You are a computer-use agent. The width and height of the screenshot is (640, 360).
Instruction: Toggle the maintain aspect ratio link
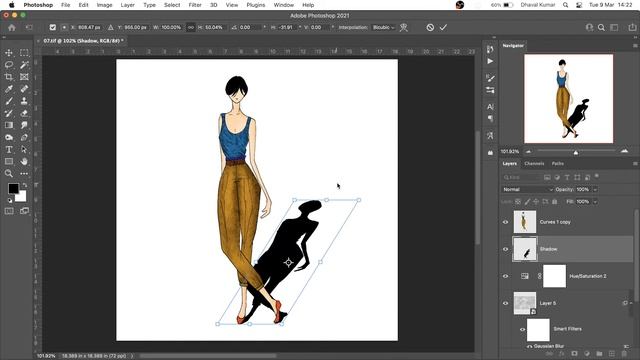191,27
